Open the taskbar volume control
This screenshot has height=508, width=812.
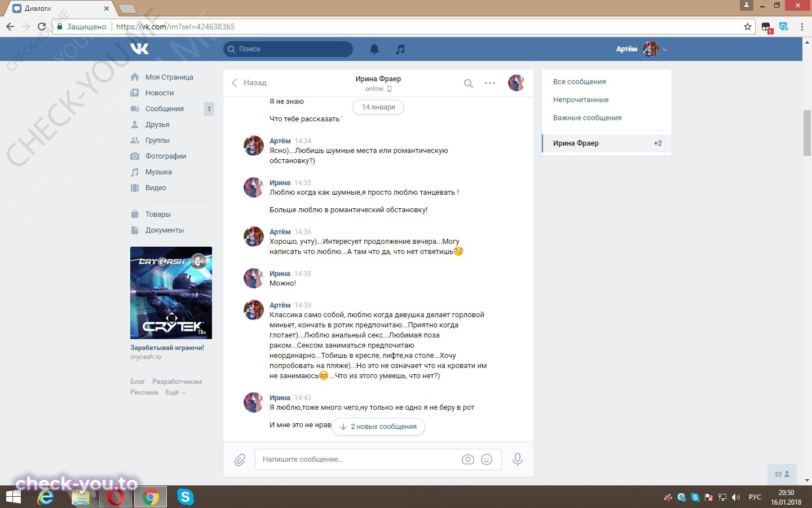coord(735,497)
